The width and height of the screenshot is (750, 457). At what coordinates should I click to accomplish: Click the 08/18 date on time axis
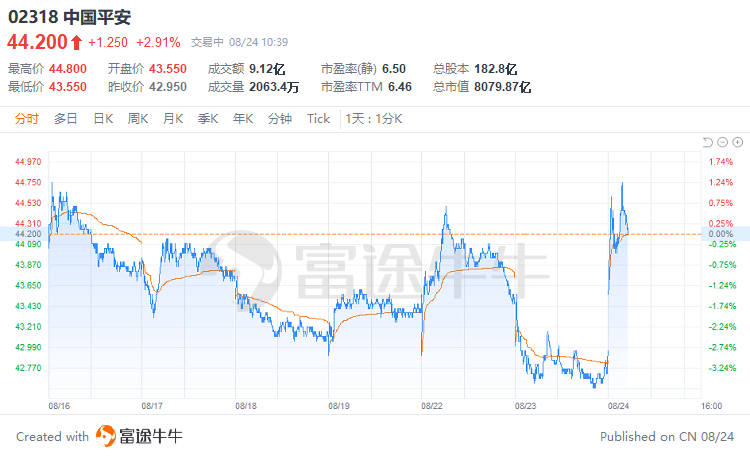tap(245, 406)
